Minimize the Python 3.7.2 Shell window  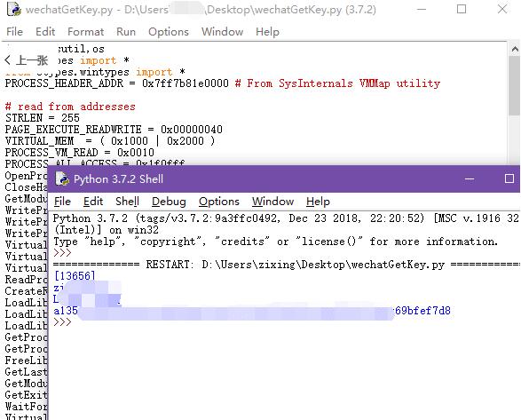tap(470, 178)
